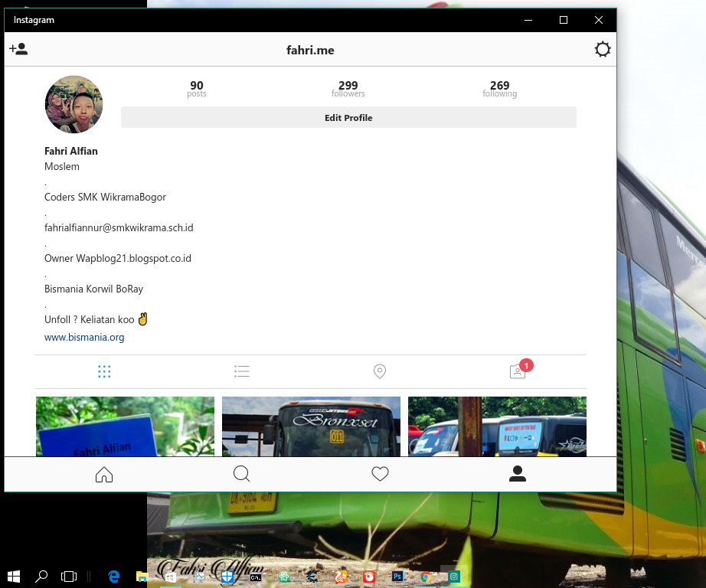Open the parked buses post thumbnail
This screenshot has height=588, width=706.
pos(497,426)
